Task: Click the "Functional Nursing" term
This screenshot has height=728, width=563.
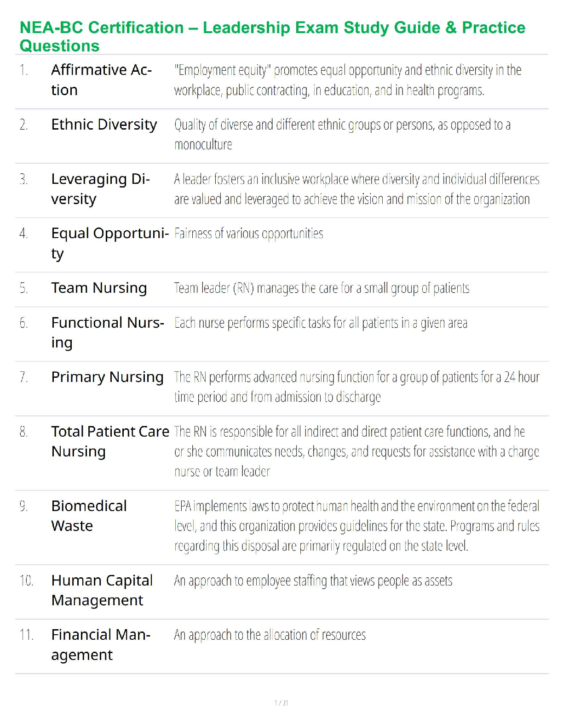Action: coord(107,332)
